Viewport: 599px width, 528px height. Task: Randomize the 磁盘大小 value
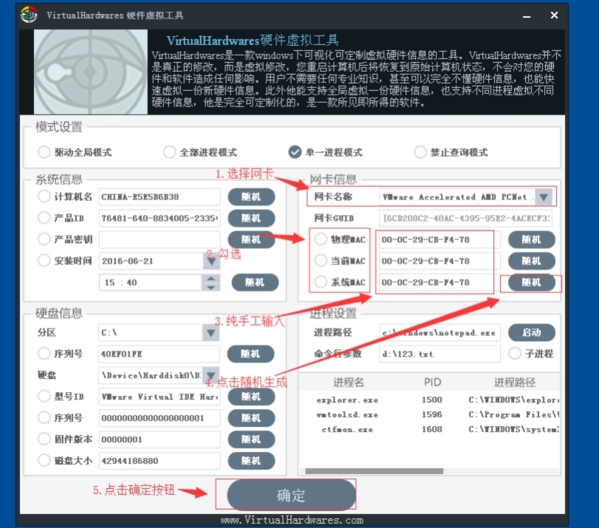pos(251,461)
